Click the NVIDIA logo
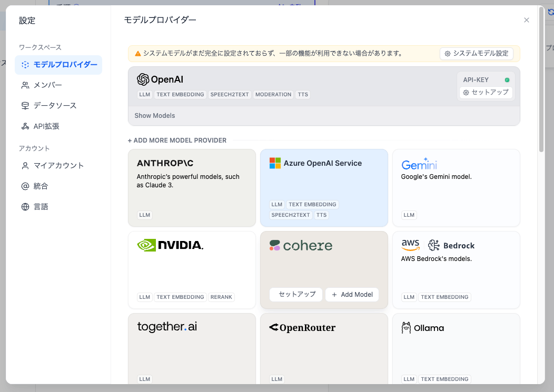The height and width of the screenshot is (392, 554). click(170, 245)
